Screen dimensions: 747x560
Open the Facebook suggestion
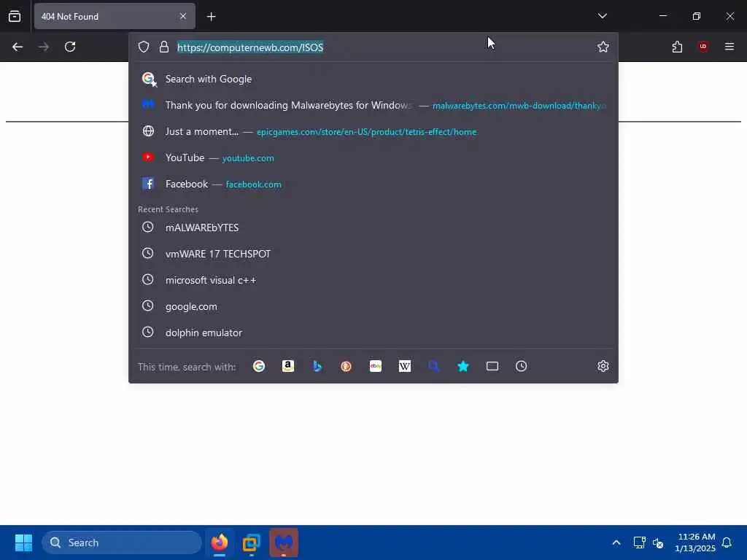373,184
